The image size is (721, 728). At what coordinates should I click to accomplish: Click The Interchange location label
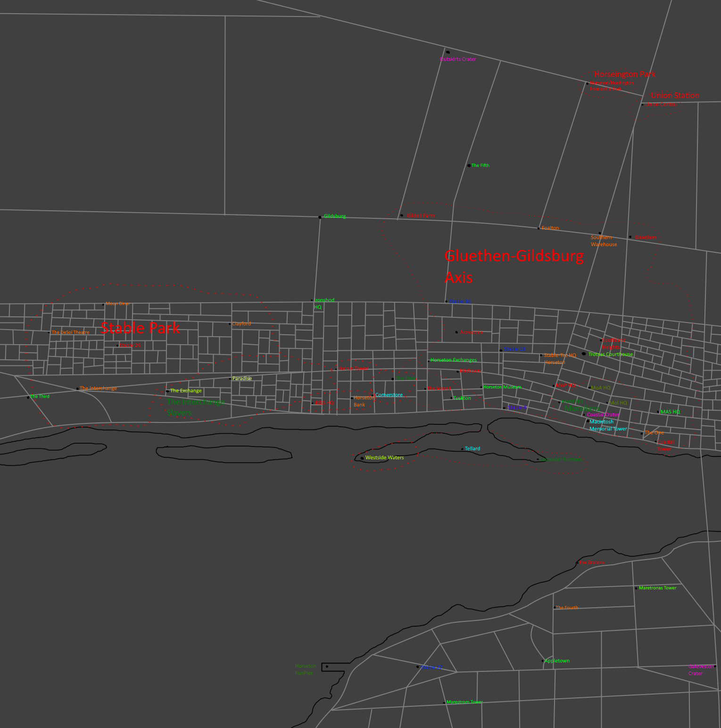98,389
